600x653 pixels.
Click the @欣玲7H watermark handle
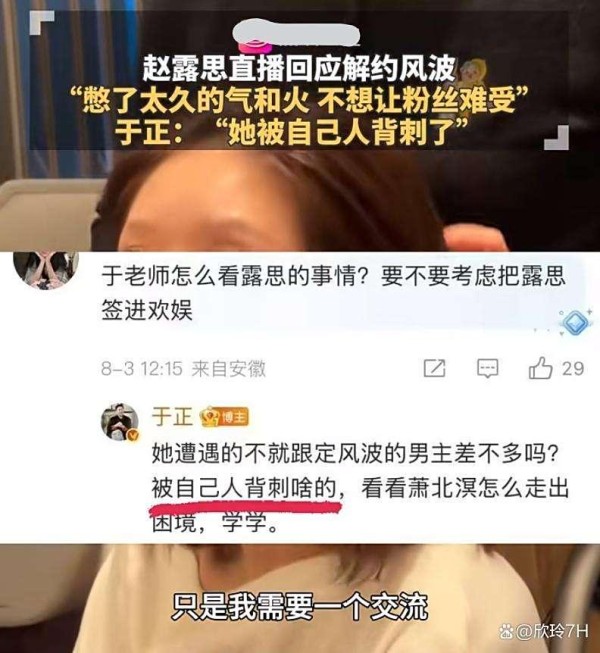coord(552,631)
